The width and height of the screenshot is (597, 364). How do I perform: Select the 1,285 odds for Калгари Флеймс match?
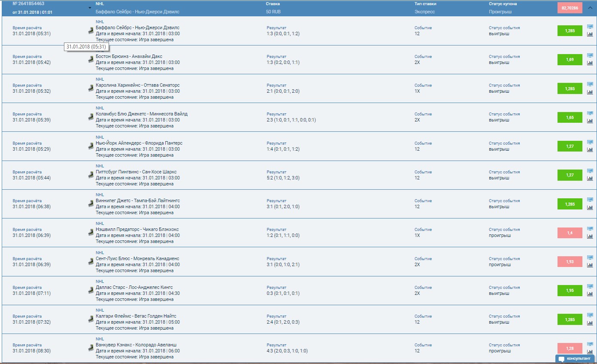tap(570, 319)
